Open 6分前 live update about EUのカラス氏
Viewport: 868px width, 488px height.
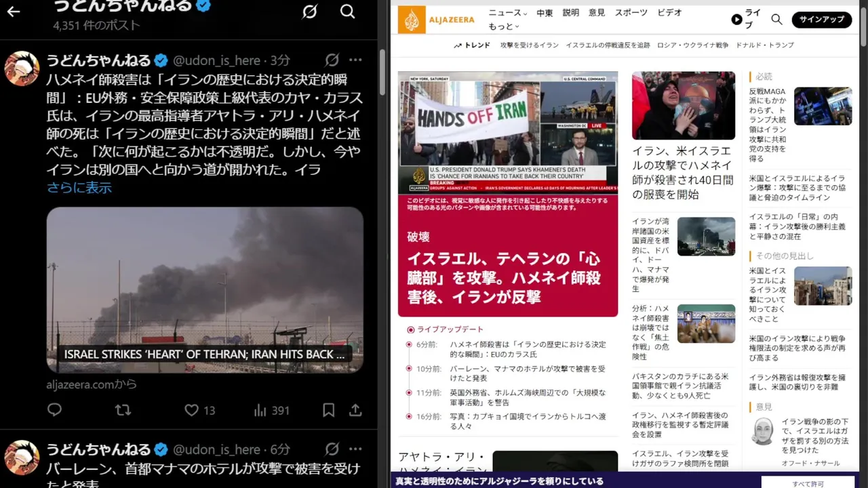(528, 349)
